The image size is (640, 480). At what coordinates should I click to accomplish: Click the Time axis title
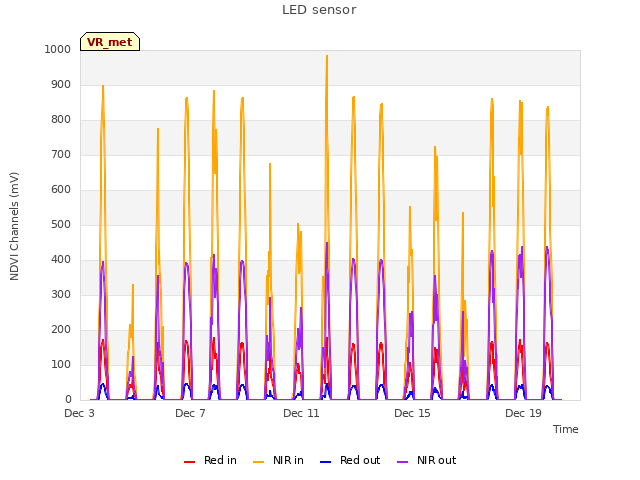[x=566, y=429]
